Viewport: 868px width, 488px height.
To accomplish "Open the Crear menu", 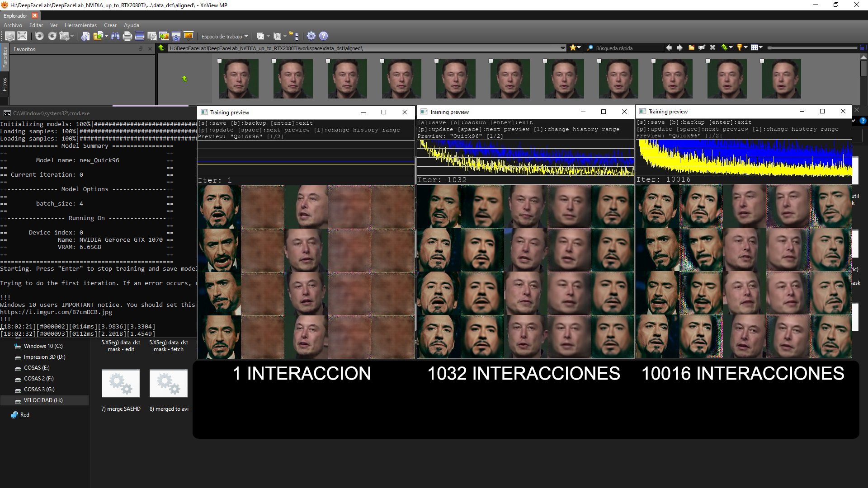I will 110,25.
